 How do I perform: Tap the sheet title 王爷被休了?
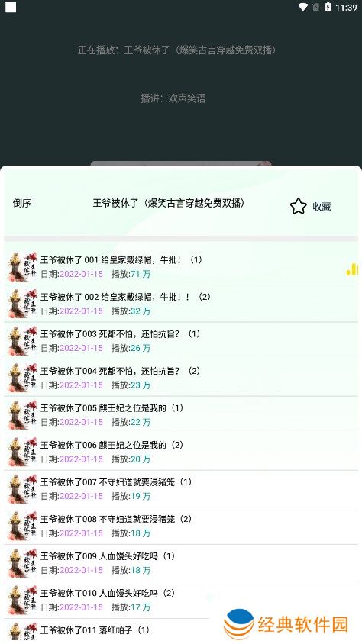coord(169,203)
